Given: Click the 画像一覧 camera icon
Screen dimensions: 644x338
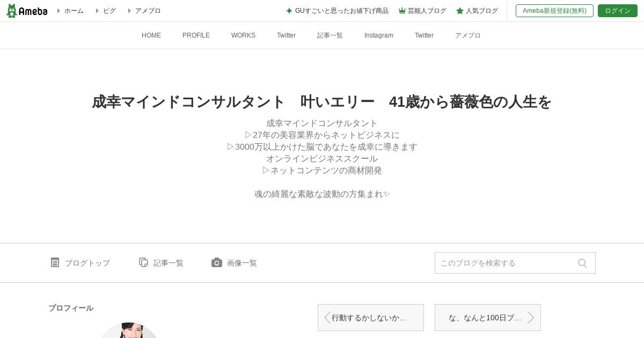Looking at the screenshot, I should coord(217,262).
